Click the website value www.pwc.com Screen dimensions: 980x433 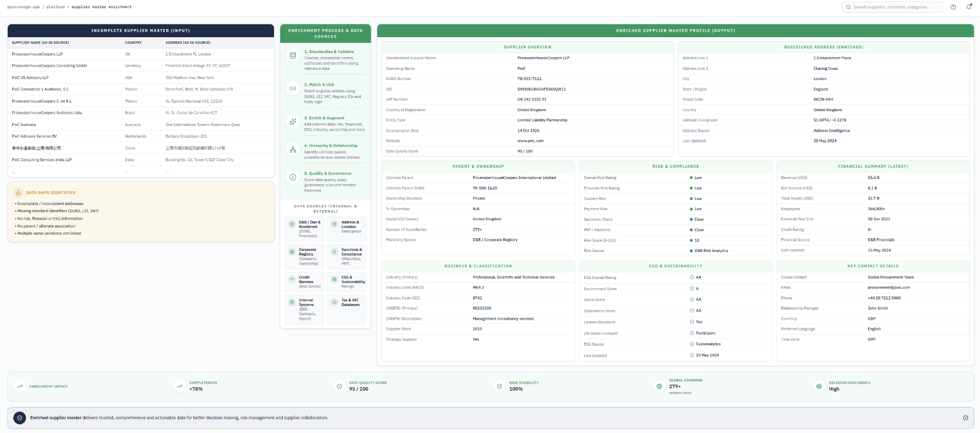click(x=530, y=141)
